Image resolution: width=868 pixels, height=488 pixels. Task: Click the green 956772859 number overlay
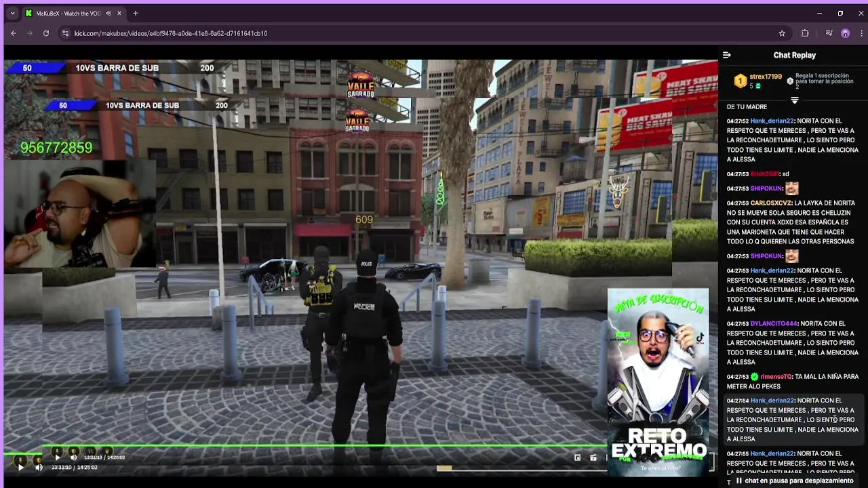tap(56, 148)
